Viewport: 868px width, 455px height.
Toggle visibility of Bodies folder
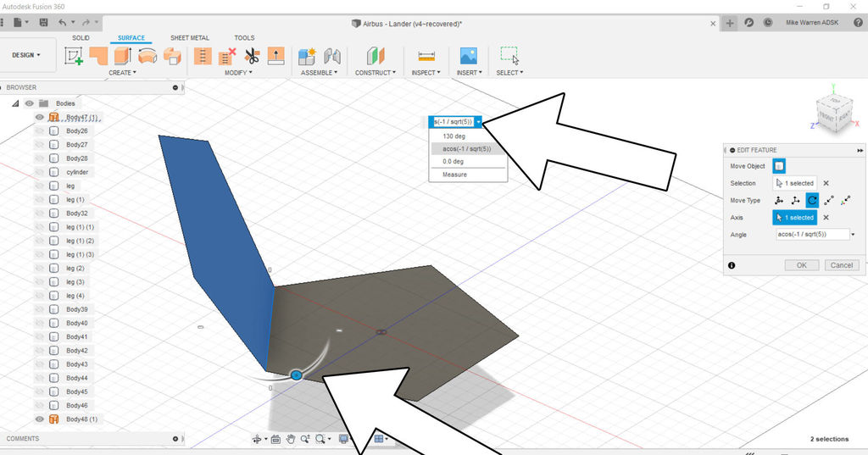tap(30, 103)
